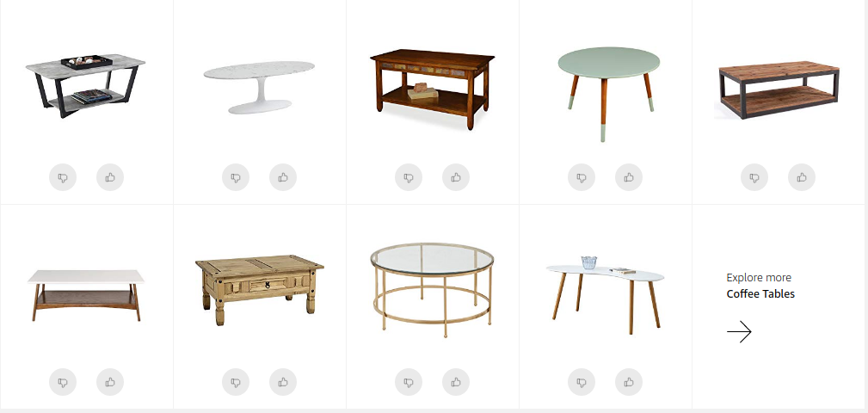Thumbs down the white-top walnut shelf table
The width and height of the screenshot is (868, 413).
click(63, 382)
